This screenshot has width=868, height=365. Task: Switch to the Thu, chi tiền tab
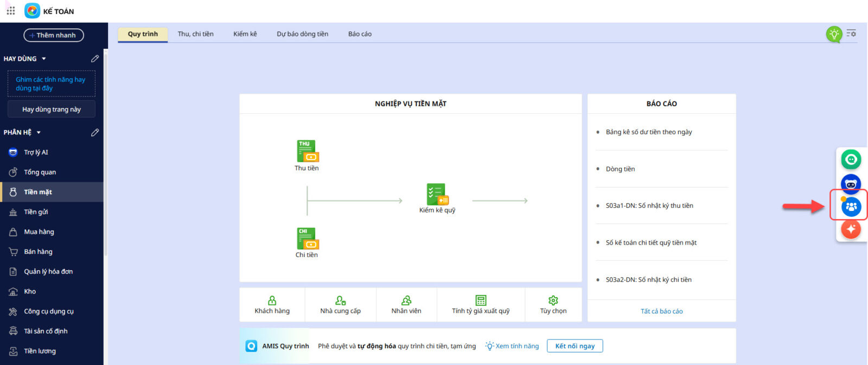195,34
